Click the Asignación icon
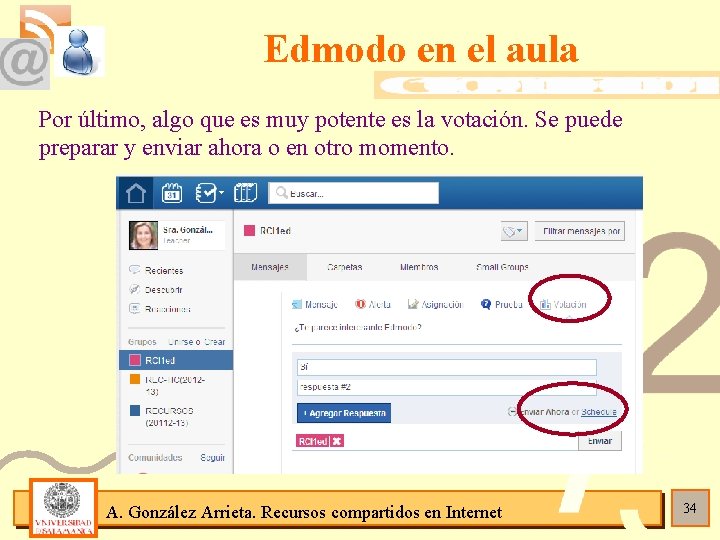This screenshot has width=720, height=540. tap(413, 304)
